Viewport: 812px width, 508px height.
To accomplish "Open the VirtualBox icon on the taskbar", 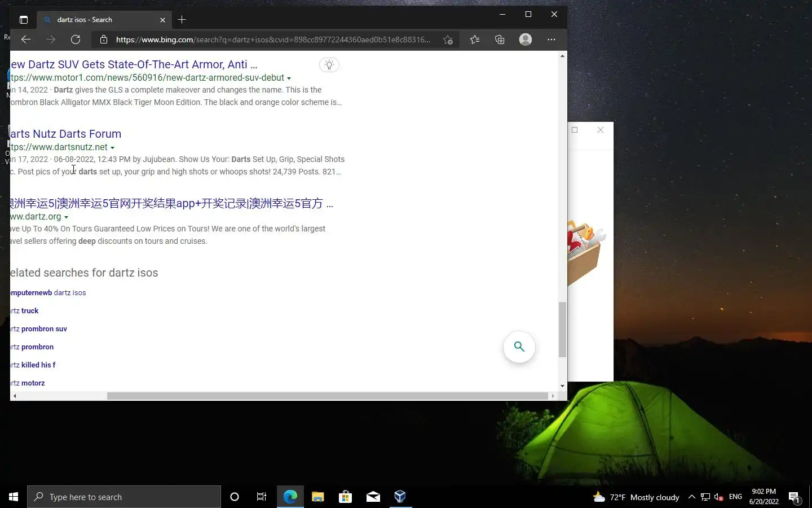I will (400, 497).
